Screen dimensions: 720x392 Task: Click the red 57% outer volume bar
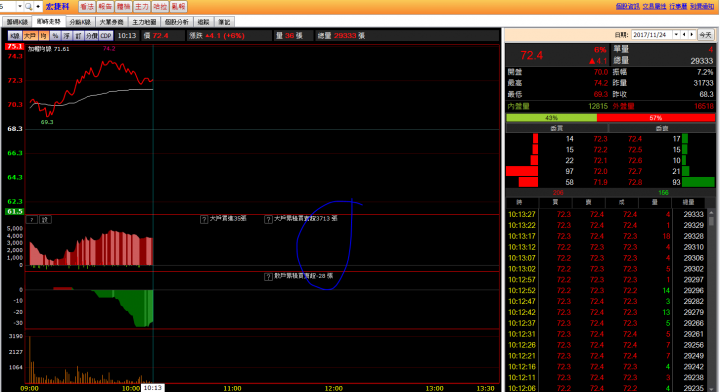656,118
